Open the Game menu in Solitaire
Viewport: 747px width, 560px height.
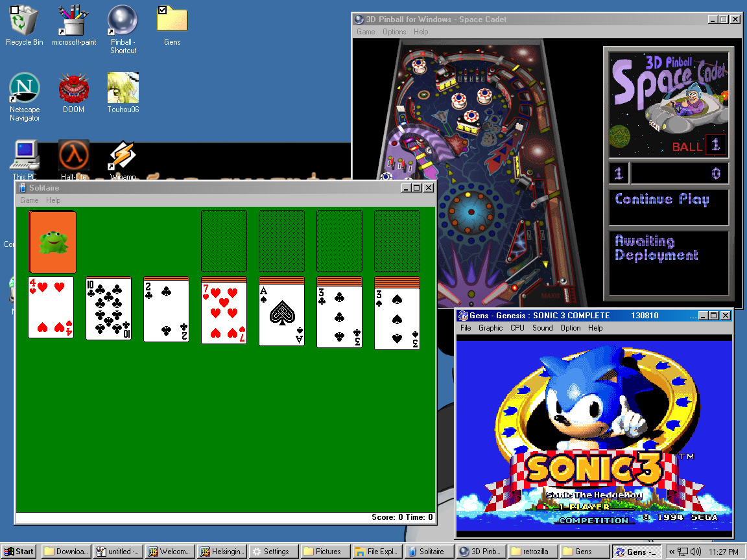tap(29, 200)
